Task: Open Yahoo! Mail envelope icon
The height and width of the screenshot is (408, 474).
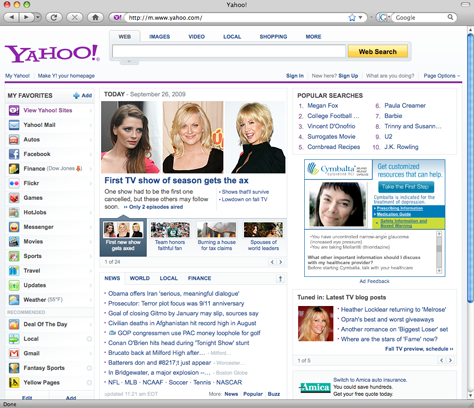Action: tap(14, 125)
